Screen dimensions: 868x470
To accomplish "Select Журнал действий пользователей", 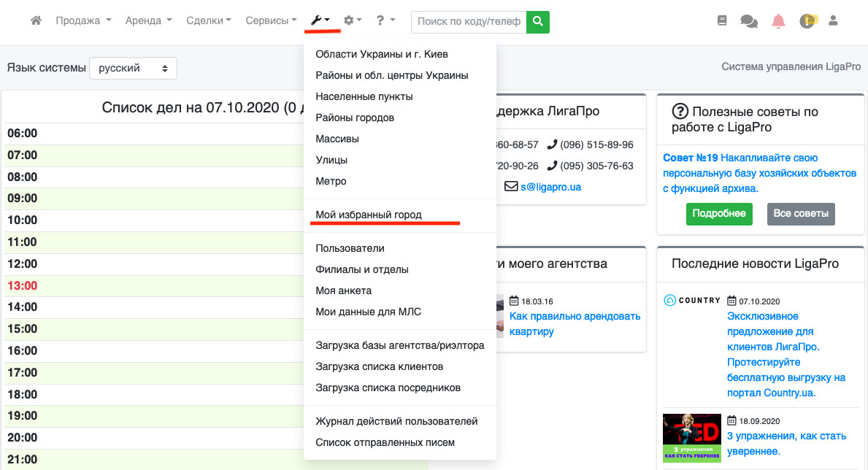I will click(x=396, y=421).
